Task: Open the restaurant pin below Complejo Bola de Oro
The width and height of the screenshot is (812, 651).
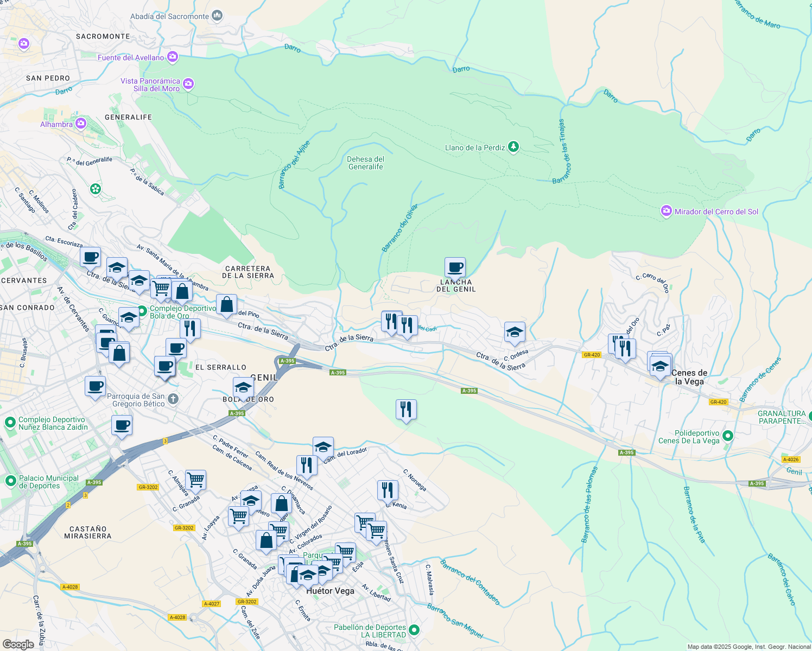Action: coord(190,330)
